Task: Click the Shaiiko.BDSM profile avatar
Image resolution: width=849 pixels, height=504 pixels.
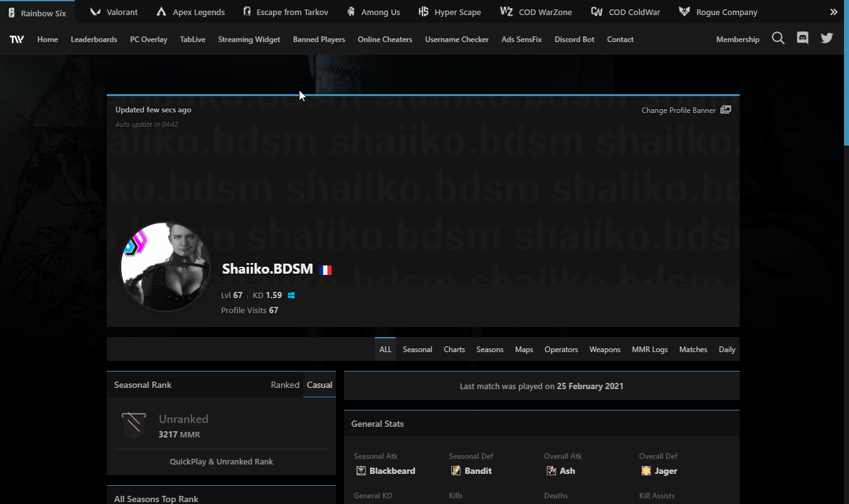Action: 166,267
